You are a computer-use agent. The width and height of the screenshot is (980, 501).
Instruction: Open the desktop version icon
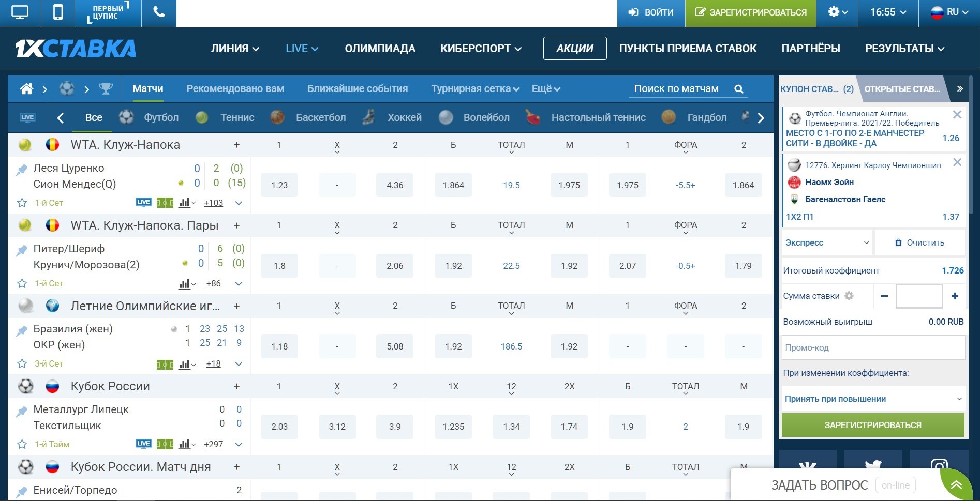(x=20, y=12)
